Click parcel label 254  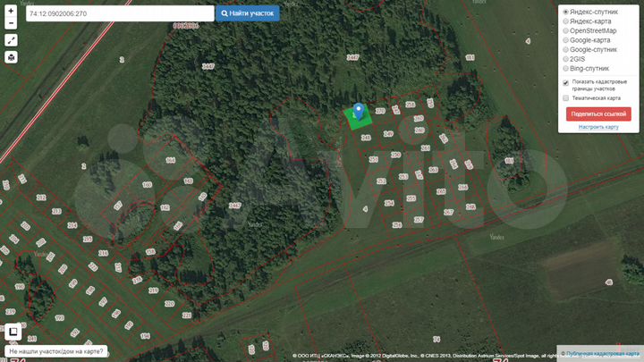point(389,203)
